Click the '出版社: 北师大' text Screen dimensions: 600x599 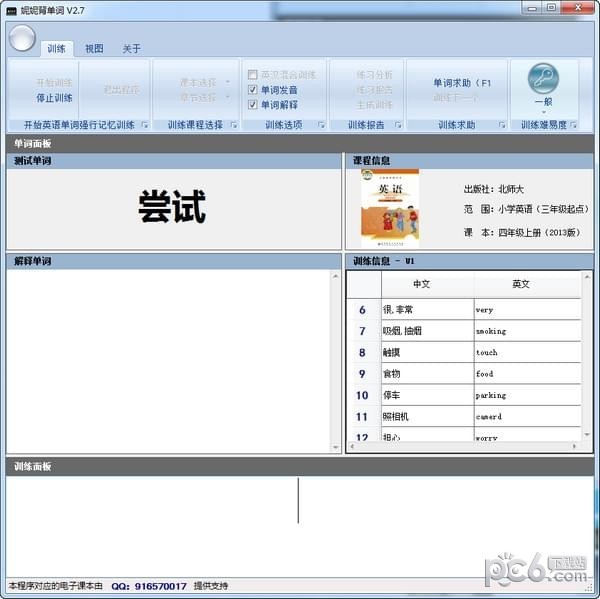[x=494, y=189]
